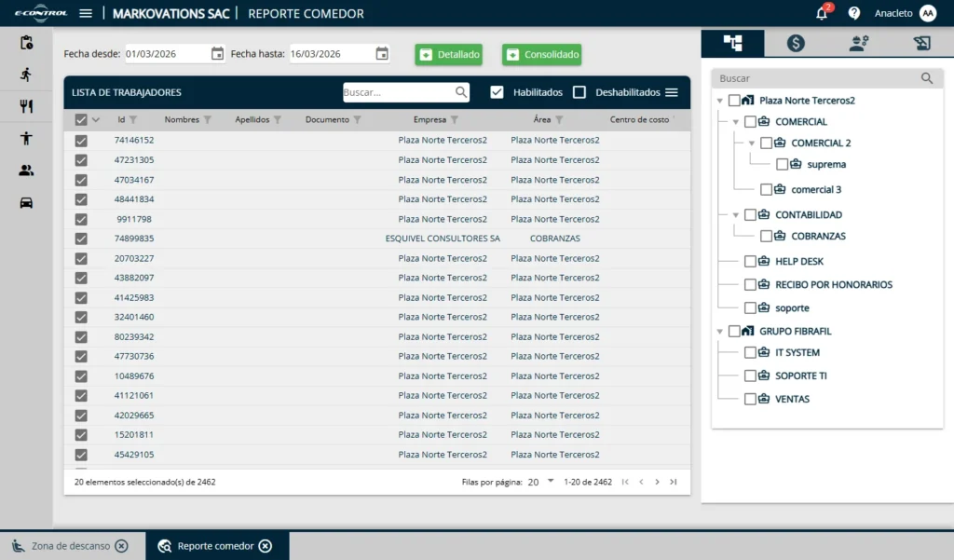954x560 pixels.
Task: Open worker list options menu icon
Action: 671,92
